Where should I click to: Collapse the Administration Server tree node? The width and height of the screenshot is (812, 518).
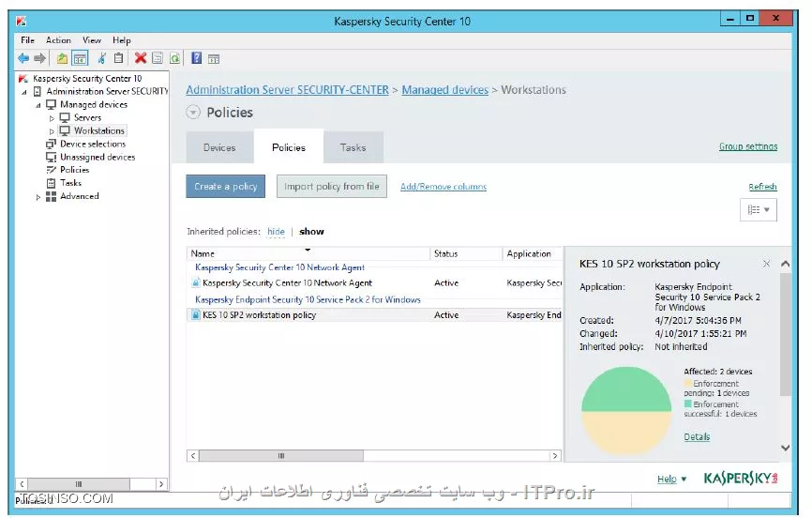click(24, 92)
